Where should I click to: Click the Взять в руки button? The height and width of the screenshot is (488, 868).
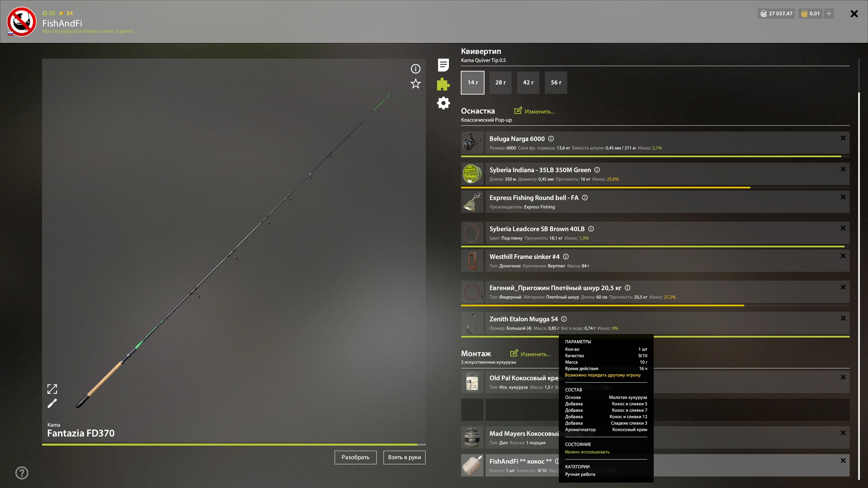coord(404,457)
